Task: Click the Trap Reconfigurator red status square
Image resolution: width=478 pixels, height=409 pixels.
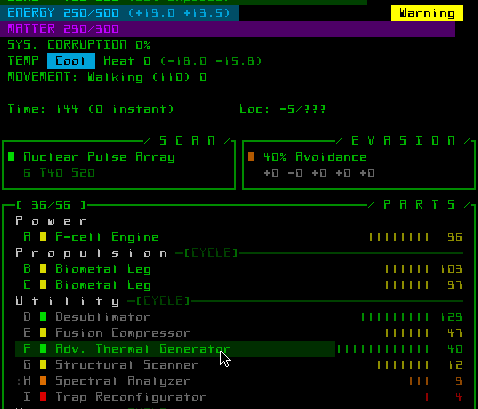Action: (x=43, y=397)
